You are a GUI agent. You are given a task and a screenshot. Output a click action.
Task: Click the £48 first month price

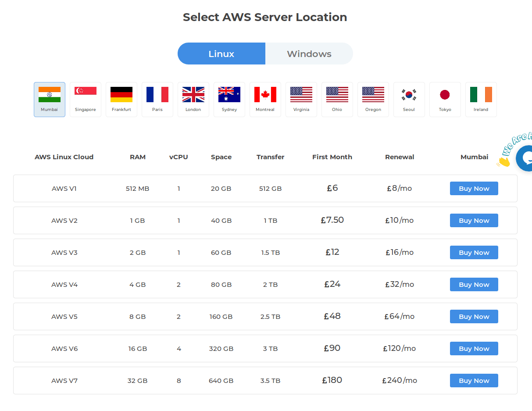coord(332,316)
